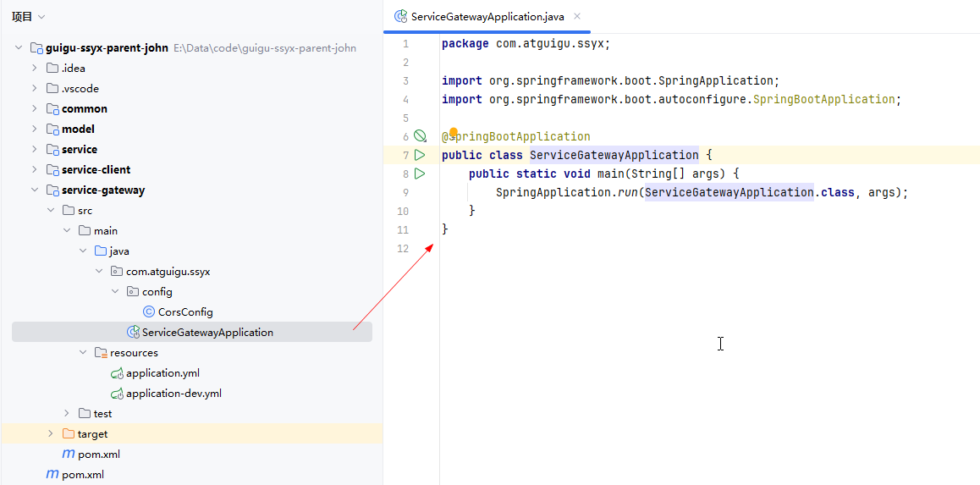
Task: Select pom.xml under service-gateway
Action: pos(99,455)
